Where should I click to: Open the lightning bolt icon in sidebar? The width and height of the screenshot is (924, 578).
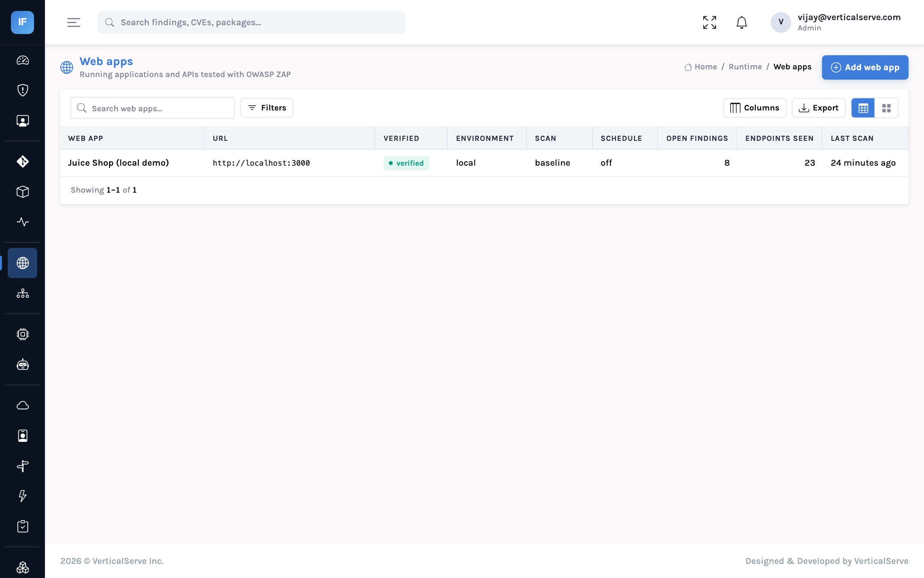(23, 496)
